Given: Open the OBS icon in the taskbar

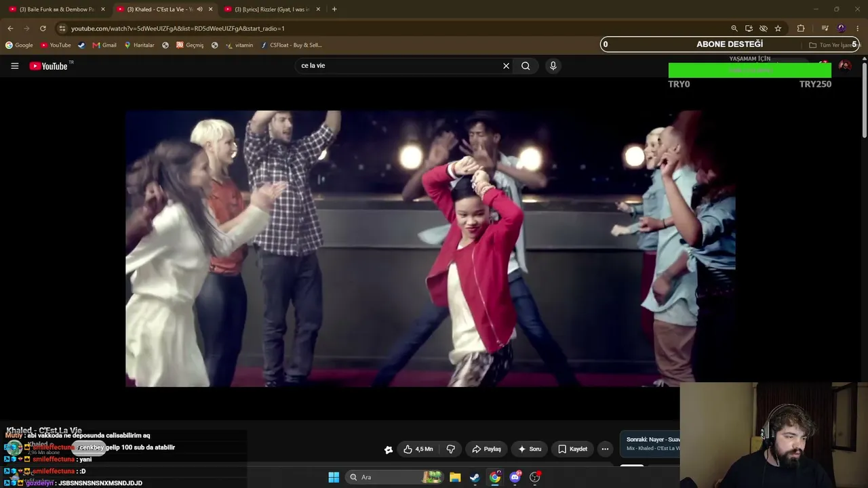Looking at the screenshot, I should 535,477.
